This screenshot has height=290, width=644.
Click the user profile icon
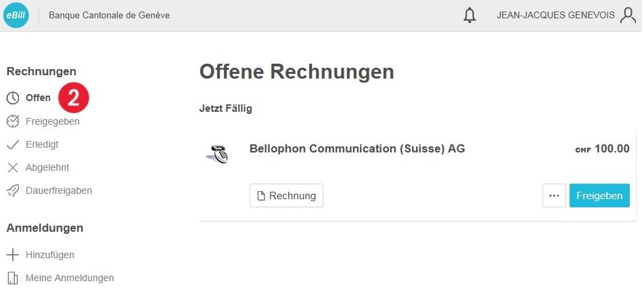pos(628,16)
